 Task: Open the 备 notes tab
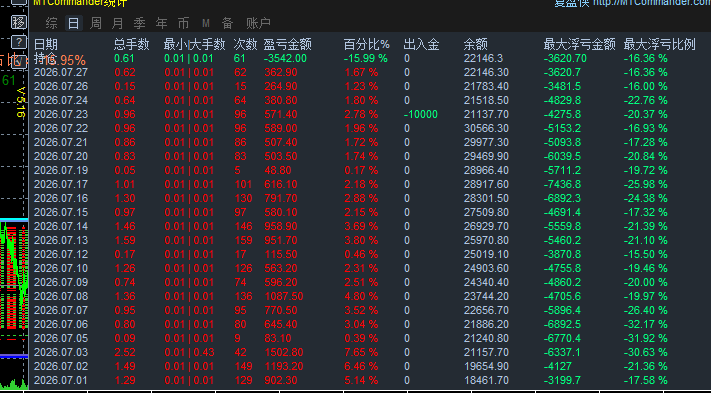(228, 23)
